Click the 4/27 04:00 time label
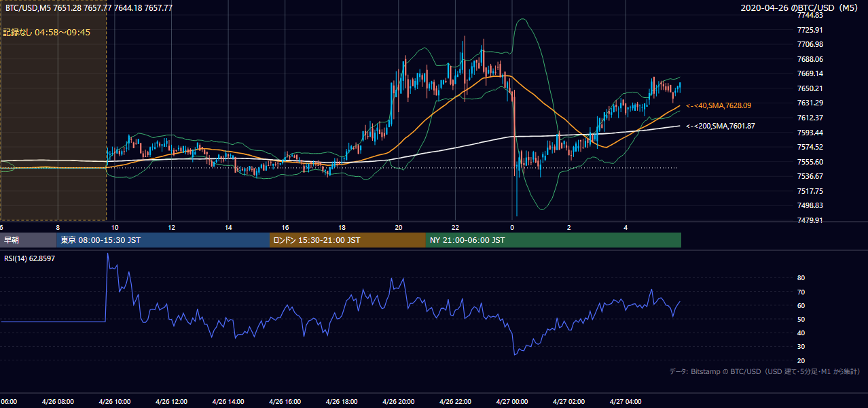The width and height of the screenshot is (868, 408). 626,402
